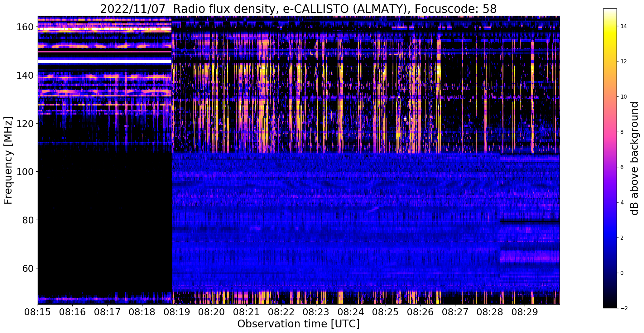Screen dimensions: 644x333
Task: Click the 08:18 time tick label
Action: tap(142, 312)
